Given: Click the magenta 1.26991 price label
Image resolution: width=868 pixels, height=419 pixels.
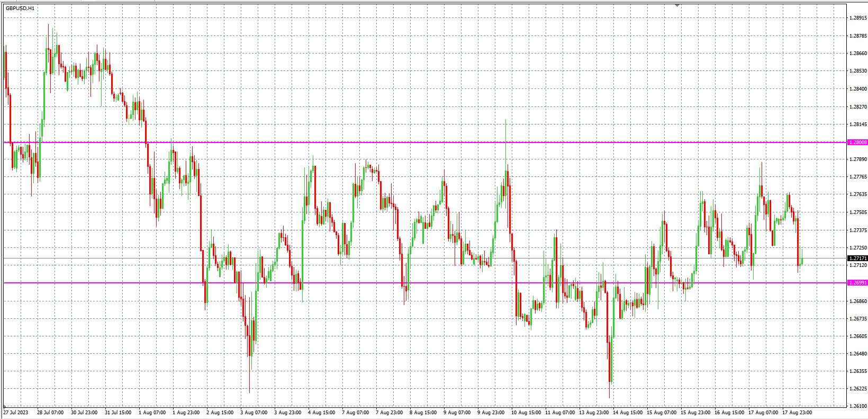Looking at the screenshot, I should coord(857,283).
